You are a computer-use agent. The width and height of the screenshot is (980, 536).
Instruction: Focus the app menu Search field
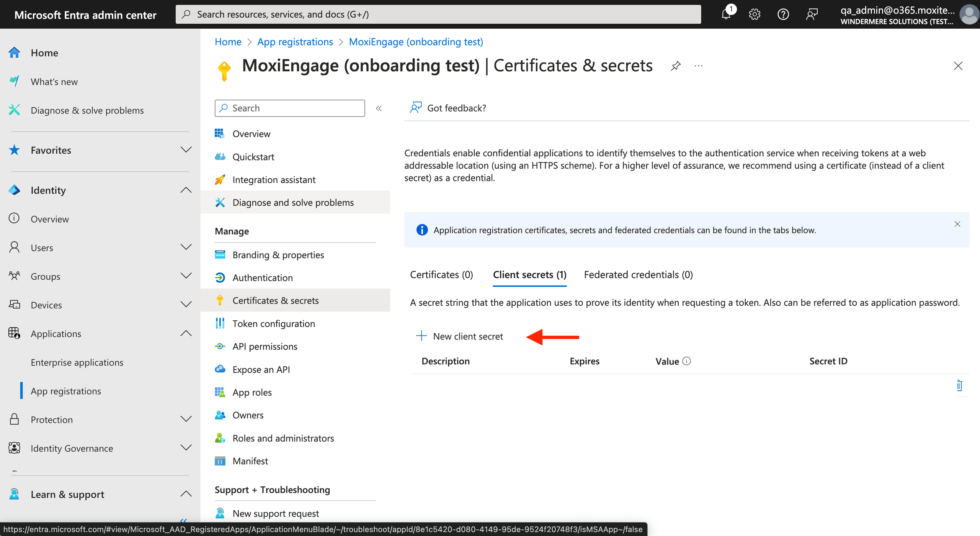coord(290,108)
